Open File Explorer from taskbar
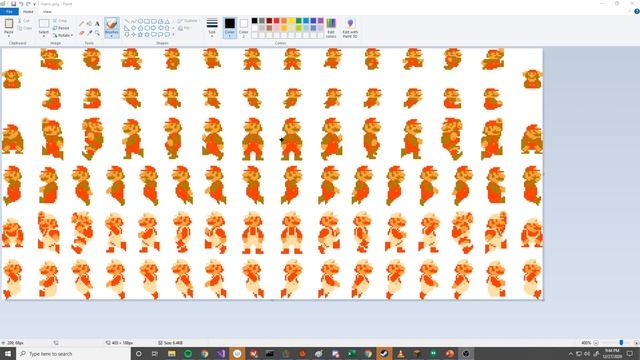 (x=171, y=353)
